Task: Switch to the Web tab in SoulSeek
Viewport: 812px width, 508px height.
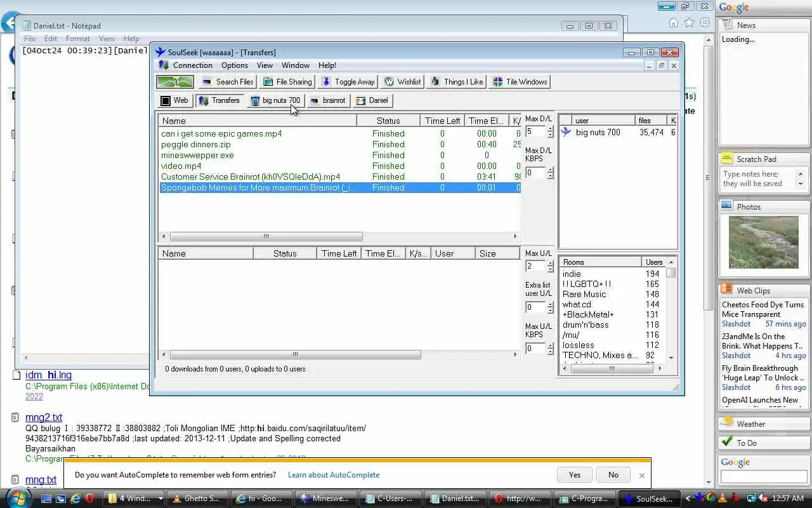Action: 174,100
